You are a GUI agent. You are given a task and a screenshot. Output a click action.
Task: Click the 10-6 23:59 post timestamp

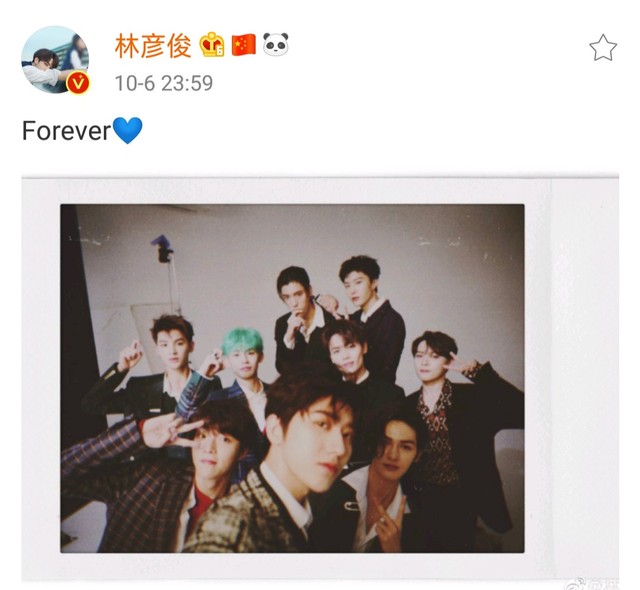tap(164, 83)
